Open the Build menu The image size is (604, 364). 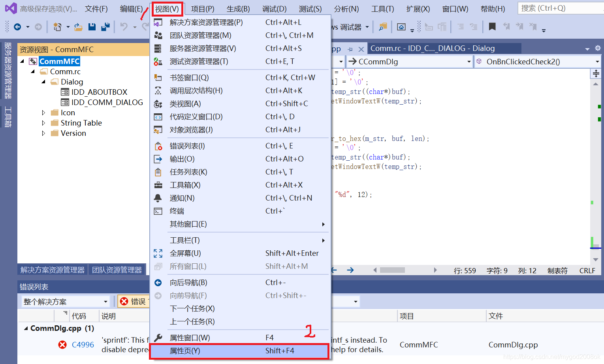tap(238, 9)
